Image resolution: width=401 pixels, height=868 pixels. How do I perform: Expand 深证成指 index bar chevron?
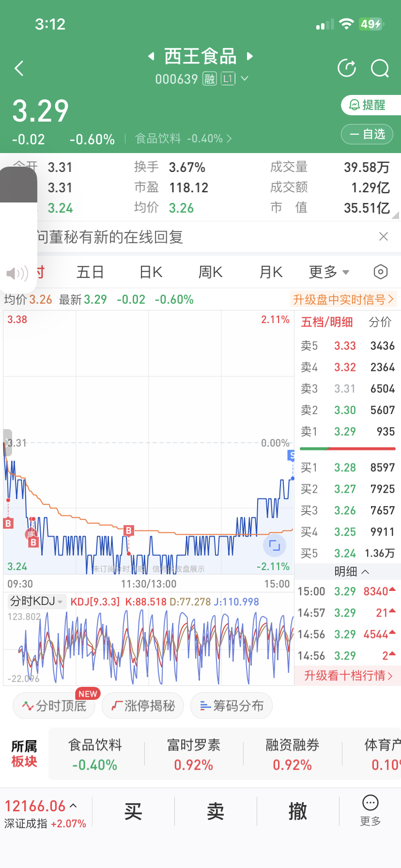tap(73, 806)
